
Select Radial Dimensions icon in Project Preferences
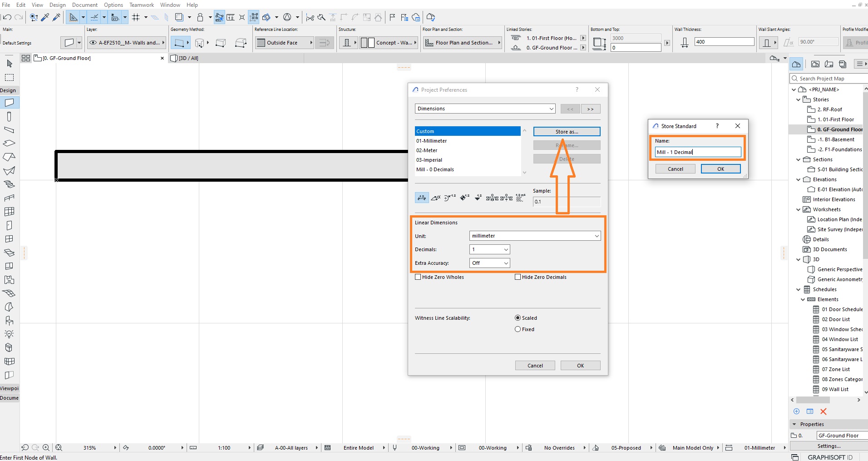pos(450,198)
